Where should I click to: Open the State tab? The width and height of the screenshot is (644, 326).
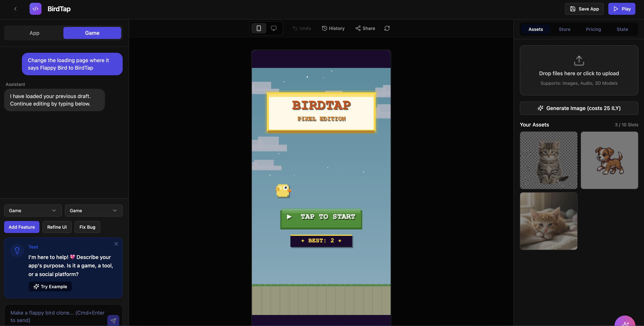tap(622, 29)
